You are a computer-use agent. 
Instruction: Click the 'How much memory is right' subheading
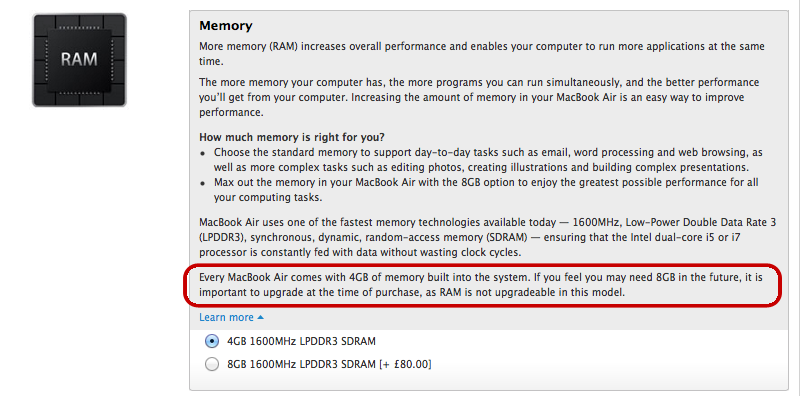tap(292, 137)
